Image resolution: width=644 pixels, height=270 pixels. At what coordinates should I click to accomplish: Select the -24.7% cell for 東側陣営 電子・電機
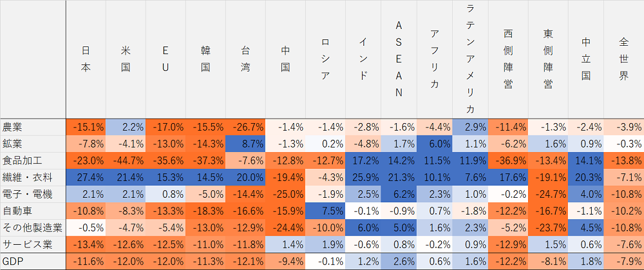point(548,194)
